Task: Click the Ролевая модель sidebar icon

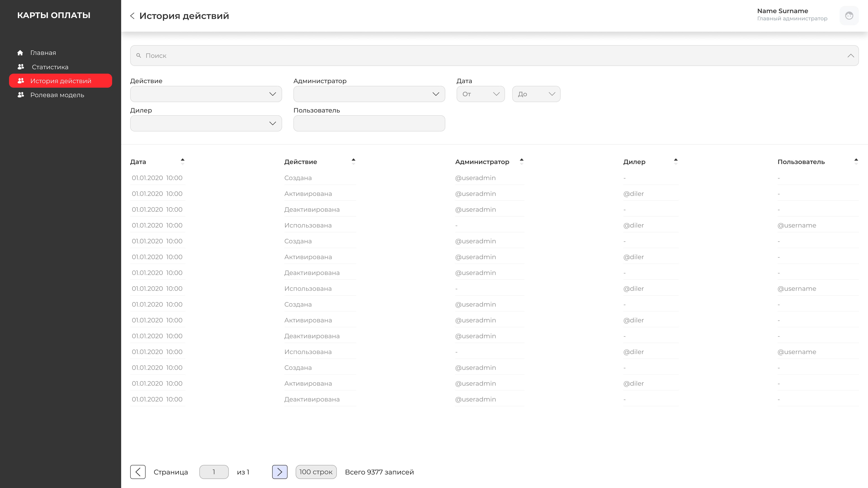Action: pos(21,95)
